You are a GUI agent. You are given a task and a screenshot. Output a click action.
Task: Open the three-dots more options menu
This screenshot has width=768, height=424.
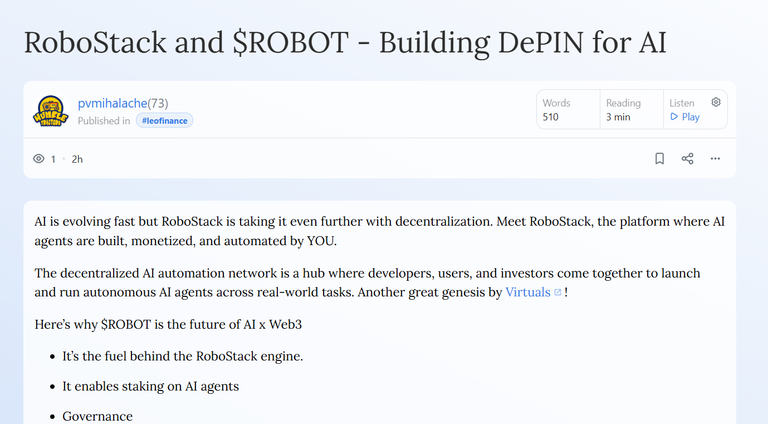tap(715, 159)
